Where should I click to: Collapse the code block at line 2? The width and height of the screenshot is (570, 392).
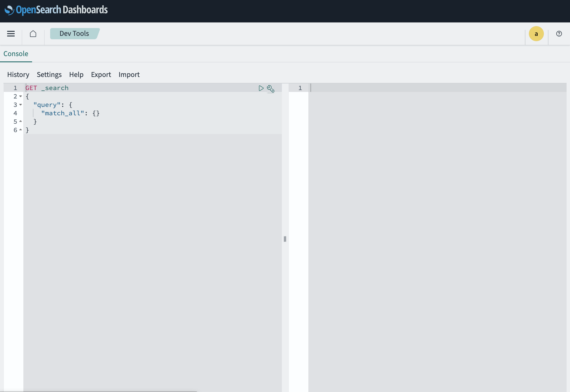click(x=21, y=96)
